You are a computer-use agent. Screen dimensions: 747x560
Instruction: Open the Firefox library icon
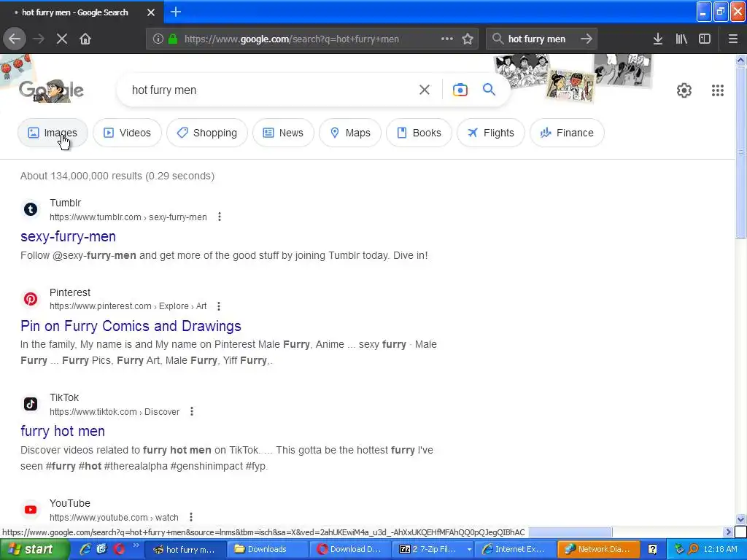681,39
